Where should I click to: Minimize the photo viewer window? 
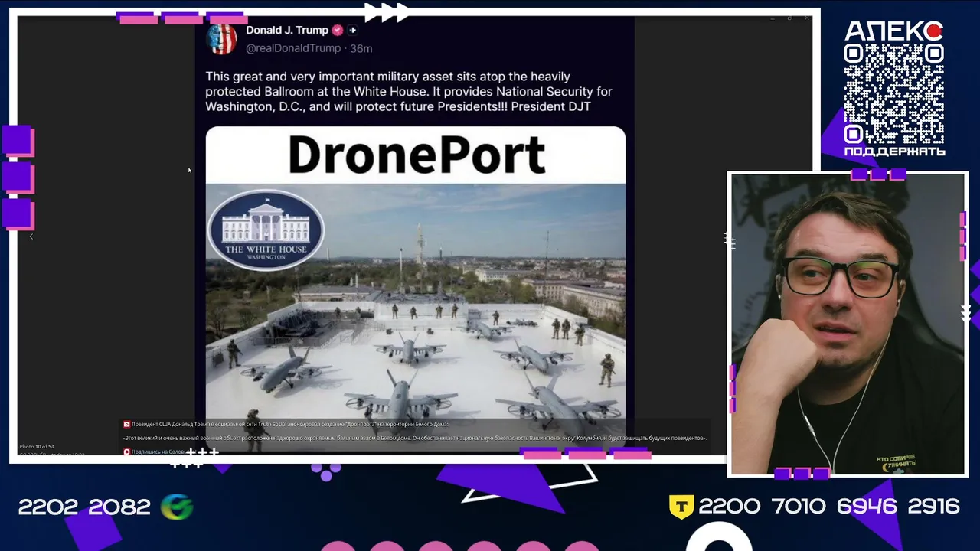pyautogui.click(x=773, y=18)
